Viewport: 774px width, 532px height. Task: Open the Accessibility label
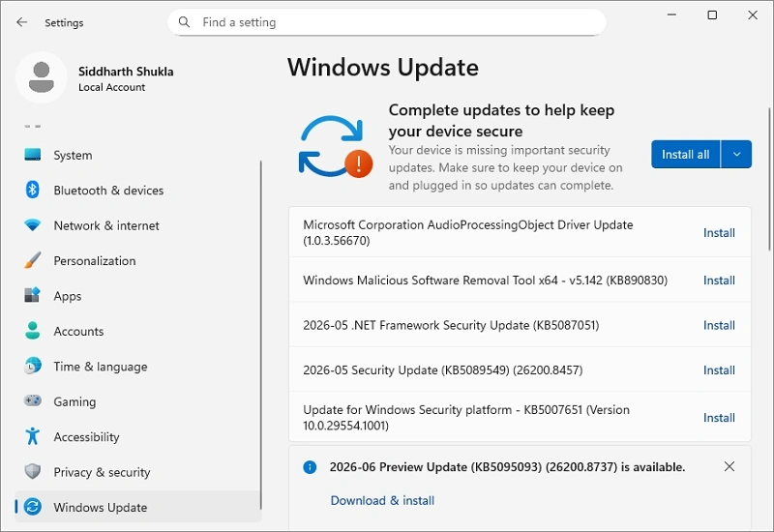tap(86, 437)
